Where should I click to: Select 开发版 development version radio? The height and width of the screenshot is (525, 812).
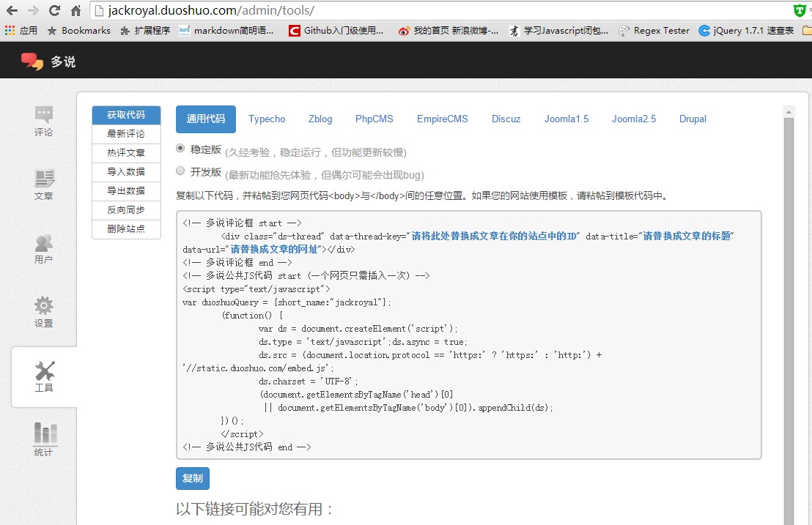(180, 171)
